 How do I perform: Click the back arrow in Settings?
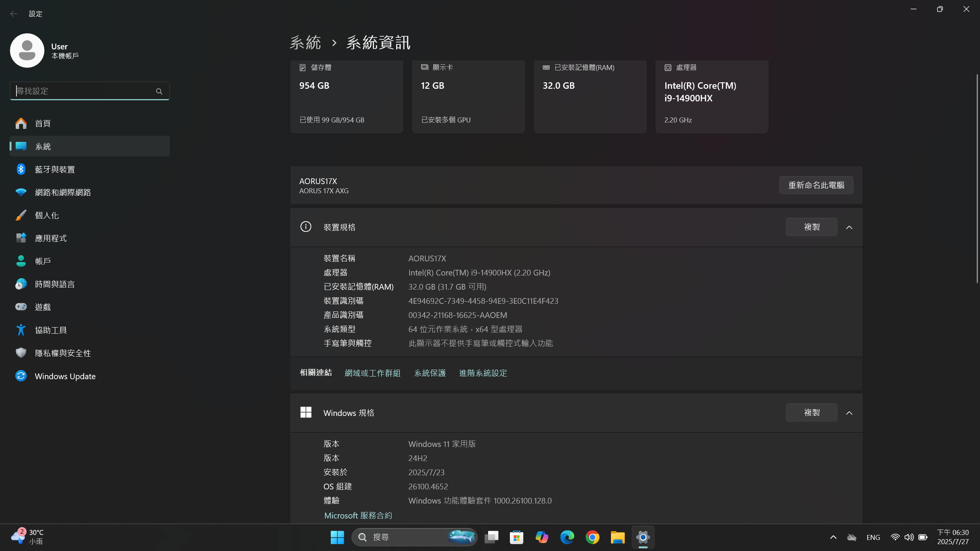point(14,14)
